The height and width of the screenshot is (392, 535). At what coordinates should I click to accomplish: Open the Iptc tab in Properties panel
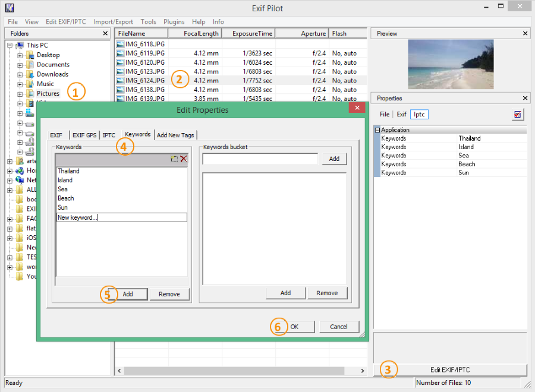coord(419,115)
